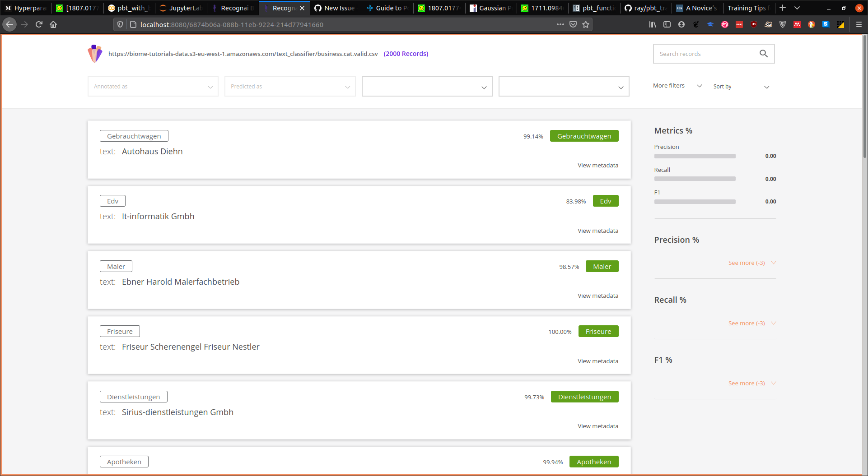Click the DuckDuckGo extension icon
This screenshot has height=476, width=868.
pyautogui.click(x=812, y=25)
